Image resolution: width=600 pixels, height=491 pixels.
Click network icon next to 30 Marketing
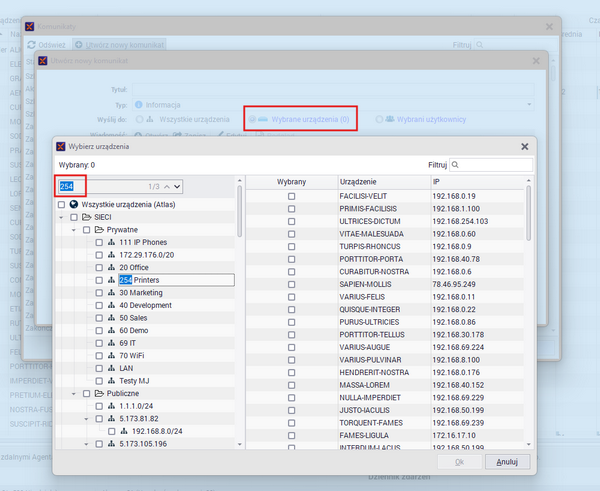tap(111, 293)
